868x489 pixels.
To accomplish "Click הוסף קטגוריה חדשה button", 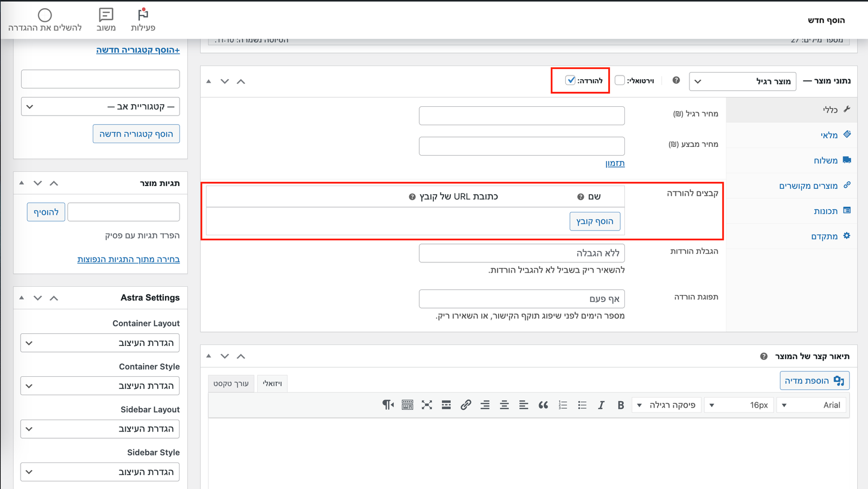I will click(136, 134).
